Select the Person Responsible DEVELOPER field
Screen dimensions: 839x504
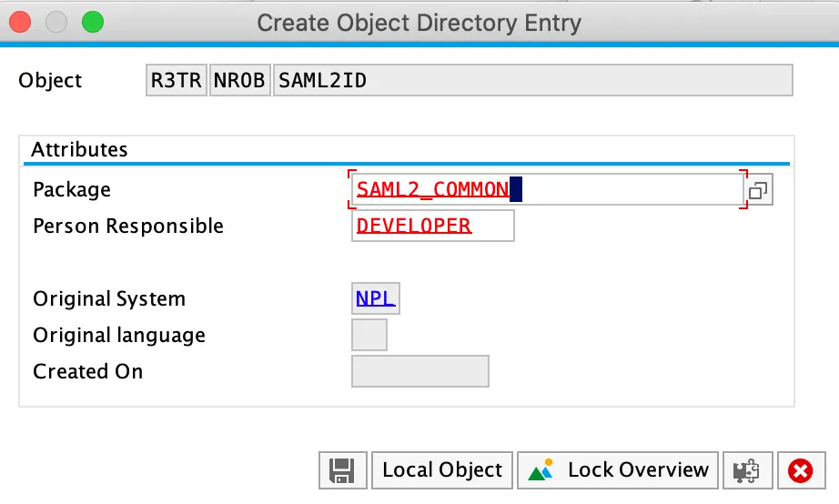432,226
